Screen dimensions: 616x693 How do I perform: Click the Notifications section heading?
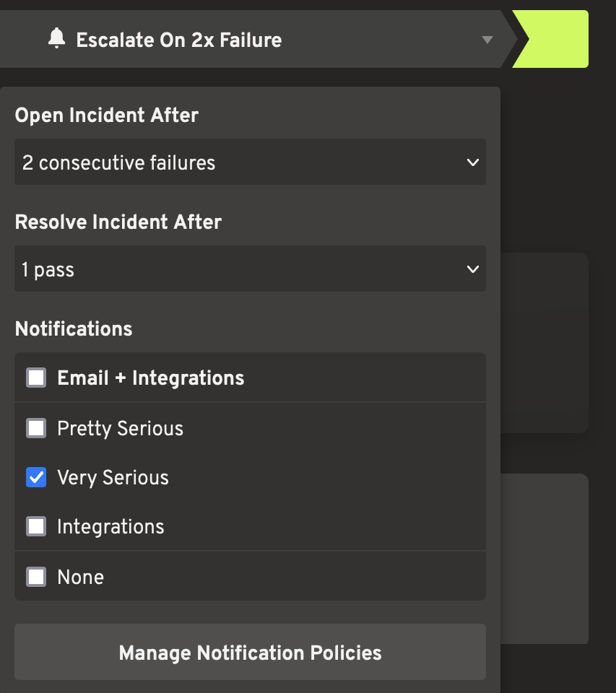(x=73, y=328)
